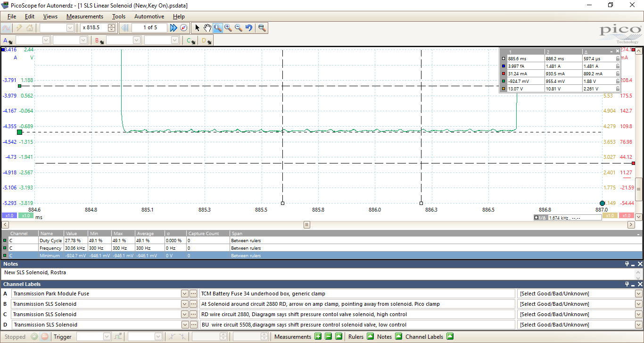Screen dimensions: 644x343
Task: Switch to scope mode waveform icon
Action: [x=7, y=28]
